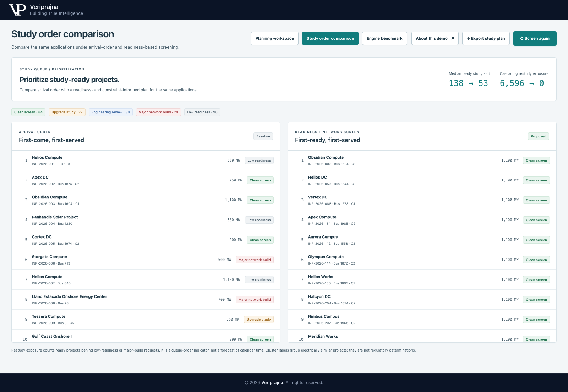Viewport: 568px width, 392px height.
Task: Click the Proposed badge on the Readiness panel
Action: [539, 136]
